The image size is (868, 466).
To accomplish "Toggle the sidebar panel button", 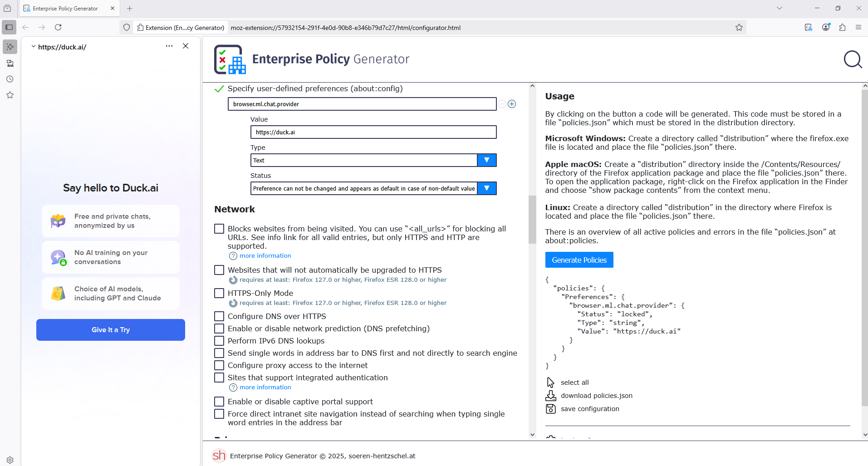I will (9, 27).
